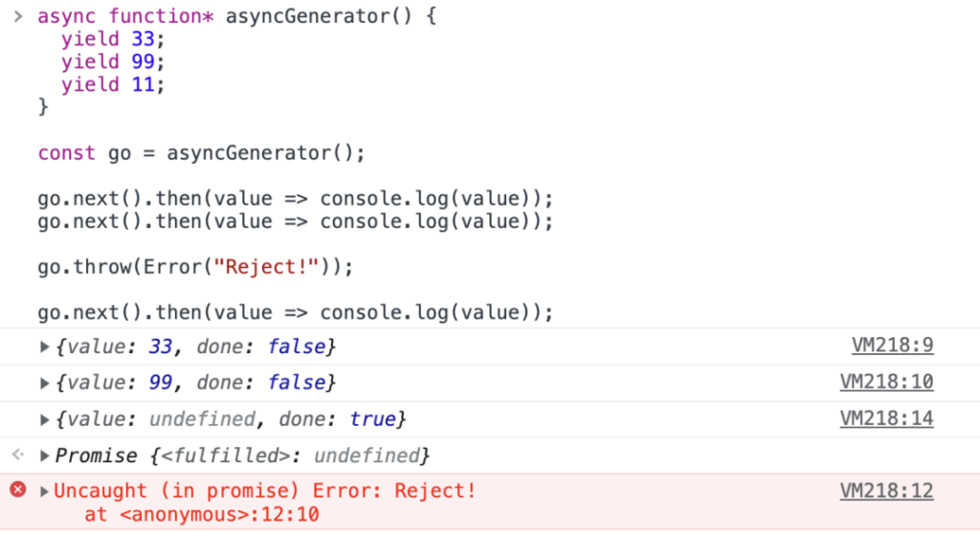Open the VM218:14 source link
The image size is (980, 534).
tap(886, 418)
